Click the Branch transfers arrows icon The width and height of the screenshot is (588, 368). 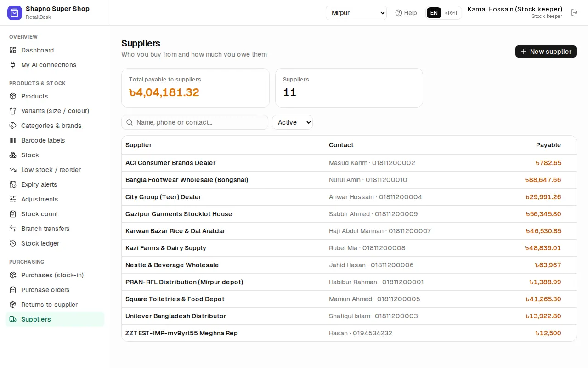point(13,229)
